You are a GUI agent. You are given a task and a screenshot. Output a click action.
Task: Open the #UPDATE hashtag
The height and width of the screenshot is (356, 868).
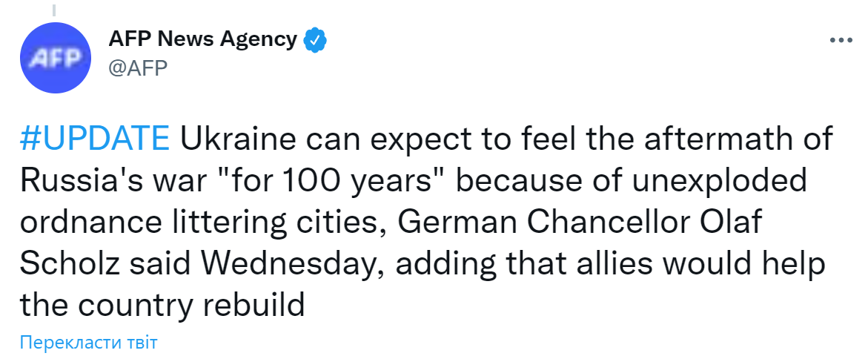[x=94, y=139]
